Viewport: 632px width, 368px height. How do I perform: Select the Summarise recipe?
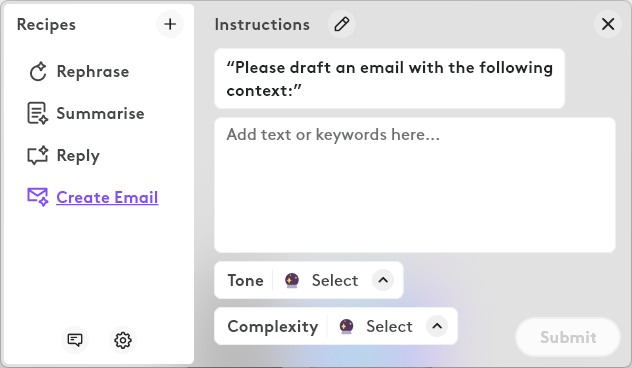click(100, 113)
